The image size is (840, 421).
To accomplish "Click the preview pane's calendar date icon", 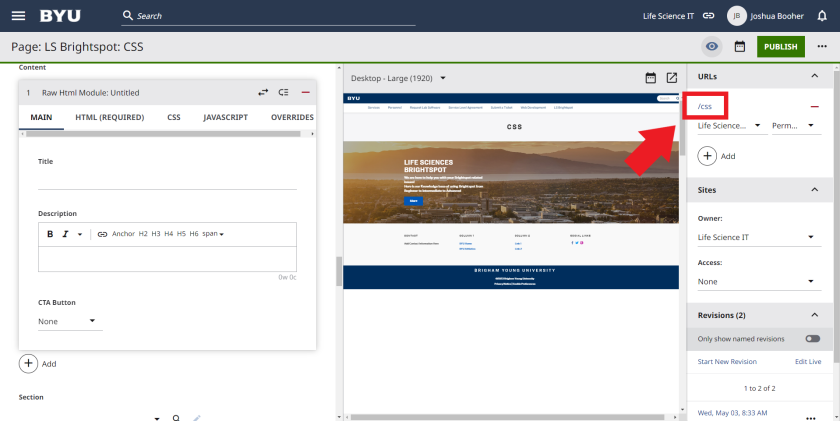I will click(650, 78).
